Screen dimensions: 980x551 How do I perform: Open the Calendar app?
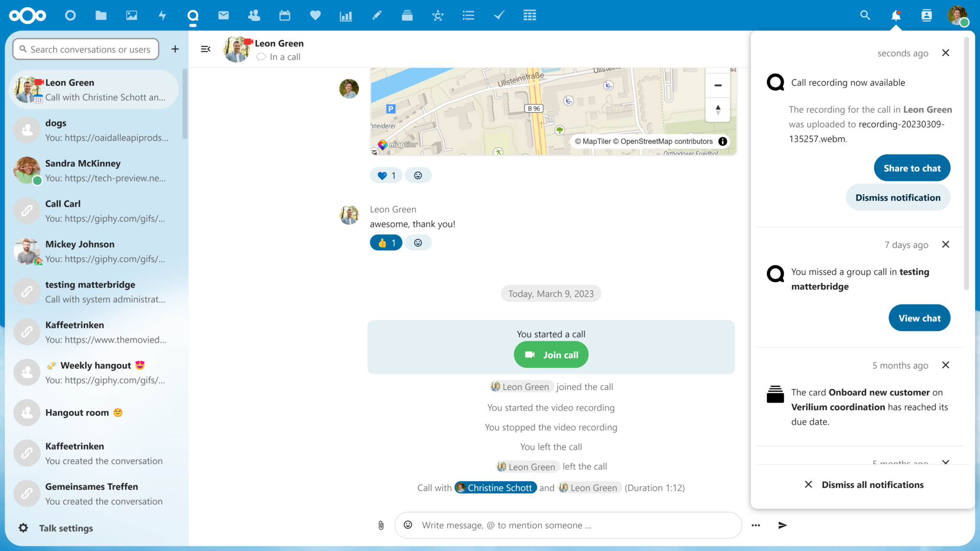pos(285,15)
